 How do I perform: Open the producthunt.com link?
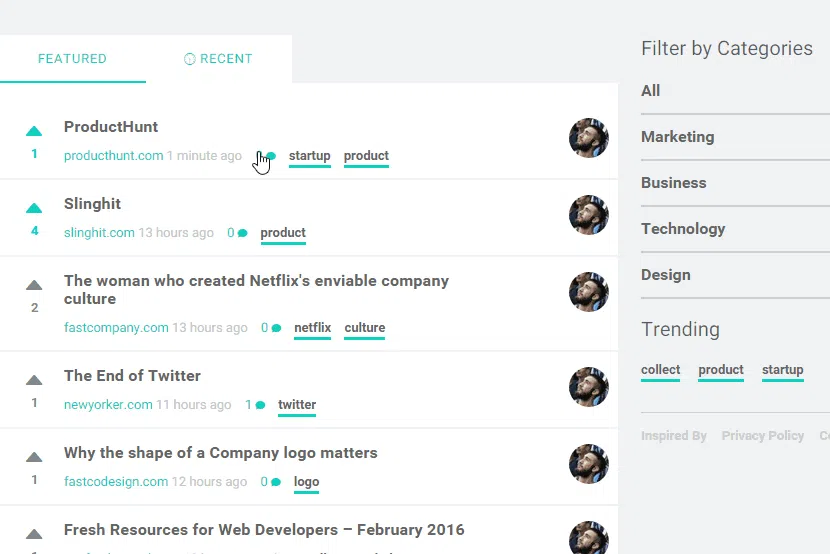point(113,156)
